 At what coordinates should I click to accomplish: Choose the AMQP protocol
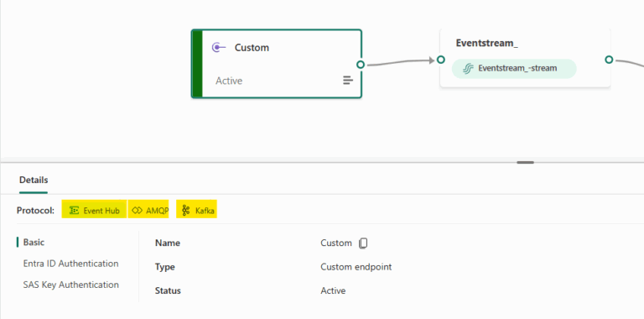(x=148, y=211)
